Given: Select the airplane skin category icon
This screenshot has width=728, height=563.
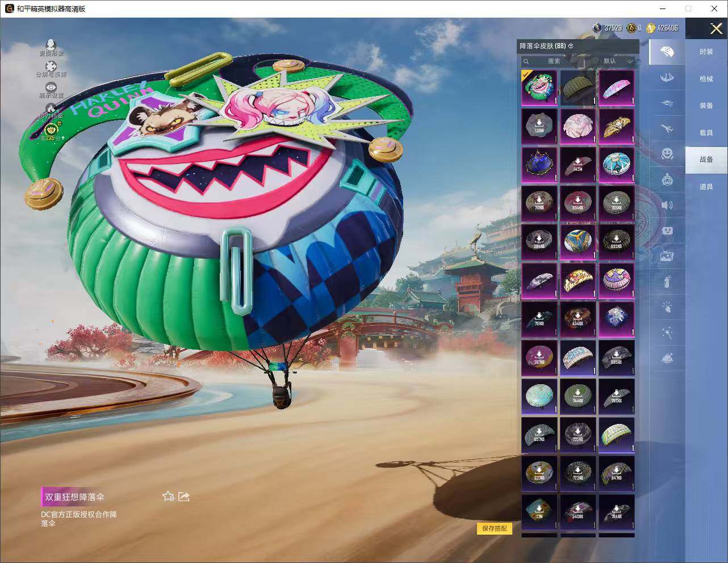Looking at the screenshot, I should tap(667, 129).
